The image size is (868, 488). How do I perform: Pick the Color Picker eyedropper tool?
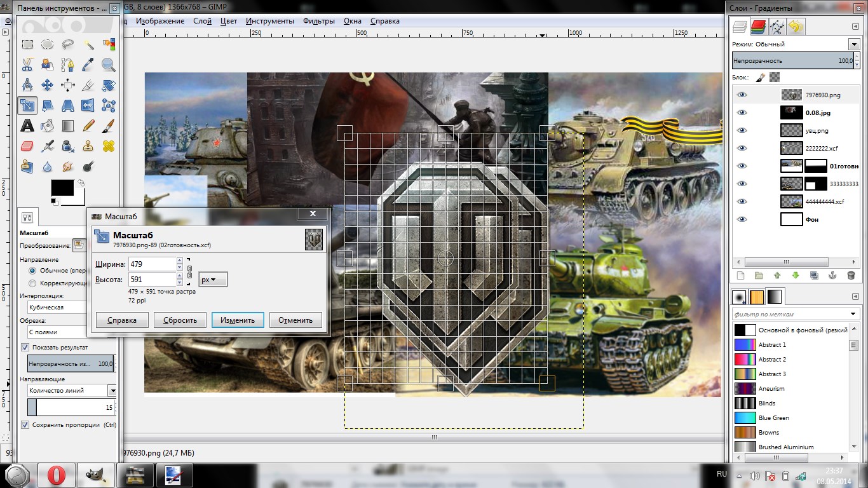[88, 65]
